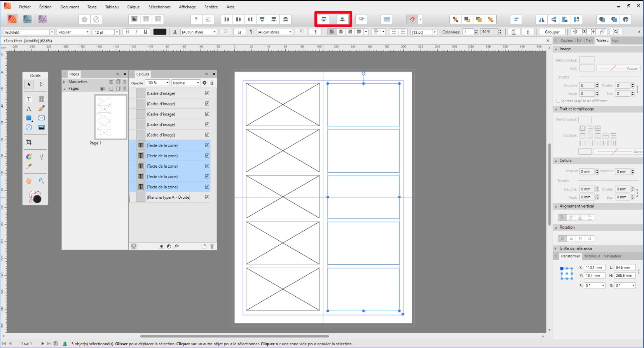Open the Calque menu

click(x=133, y=7)
